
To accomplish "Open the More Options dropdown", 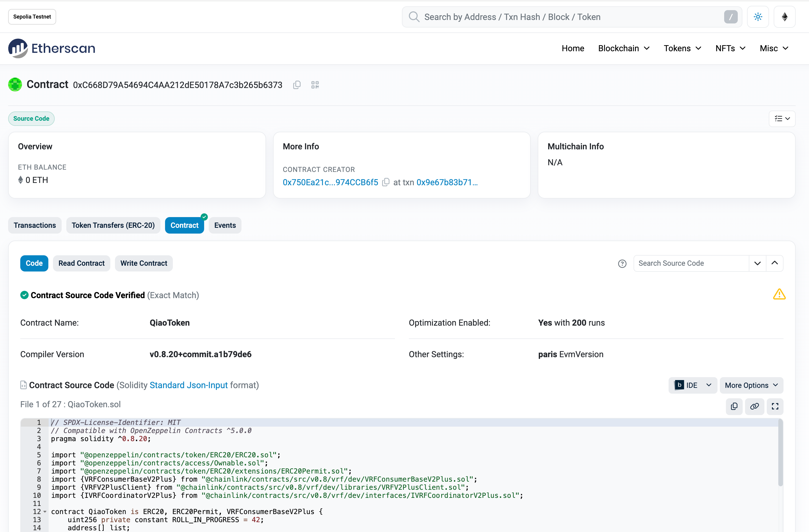I will tap(751, 385).
